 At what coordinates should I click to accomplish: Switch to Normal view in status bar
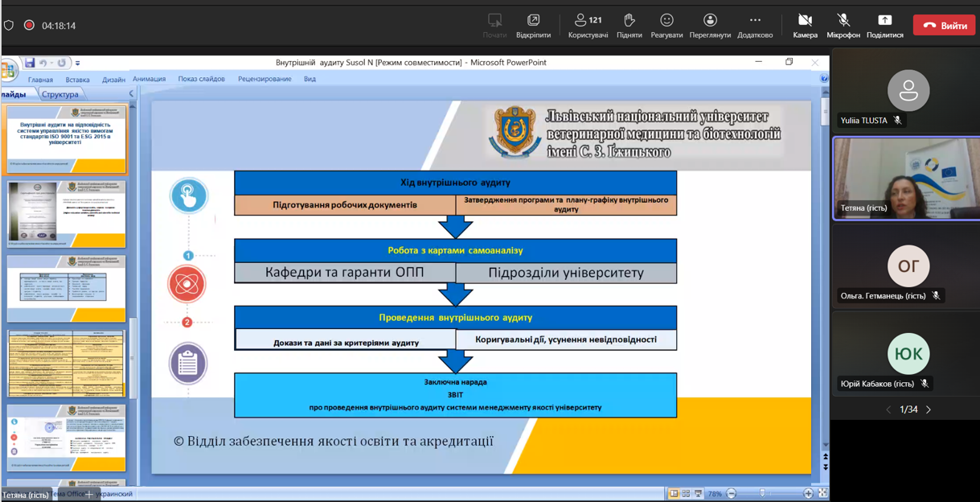[674, 494]
